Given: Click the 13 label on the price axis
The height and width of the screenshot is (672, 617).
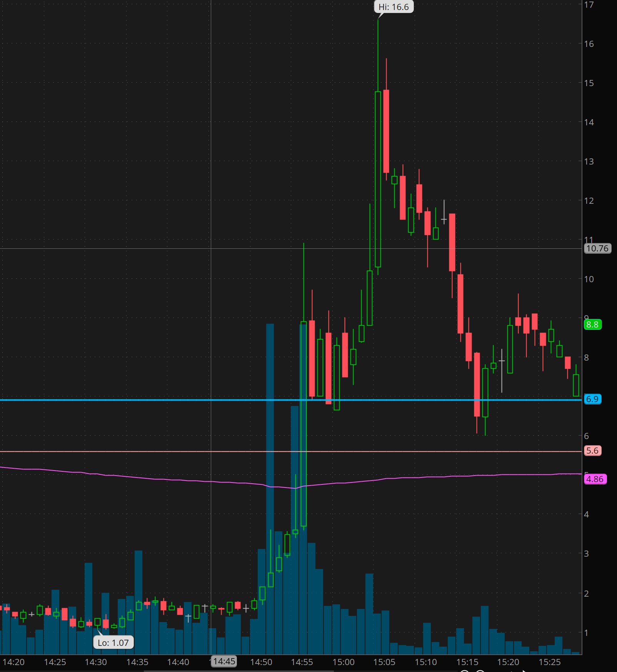Looking at the screenshot, I should tap(589, 161).
